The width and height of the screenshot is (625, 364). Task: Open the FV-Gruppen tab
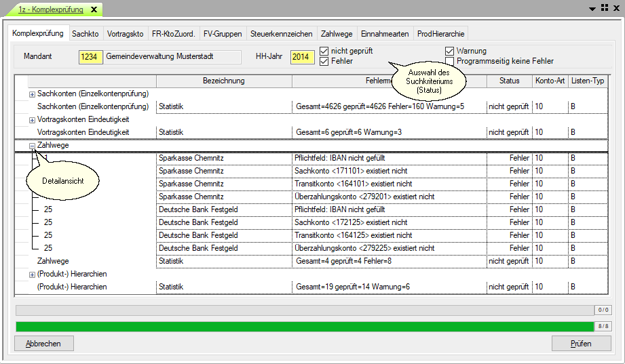(223, 33)
